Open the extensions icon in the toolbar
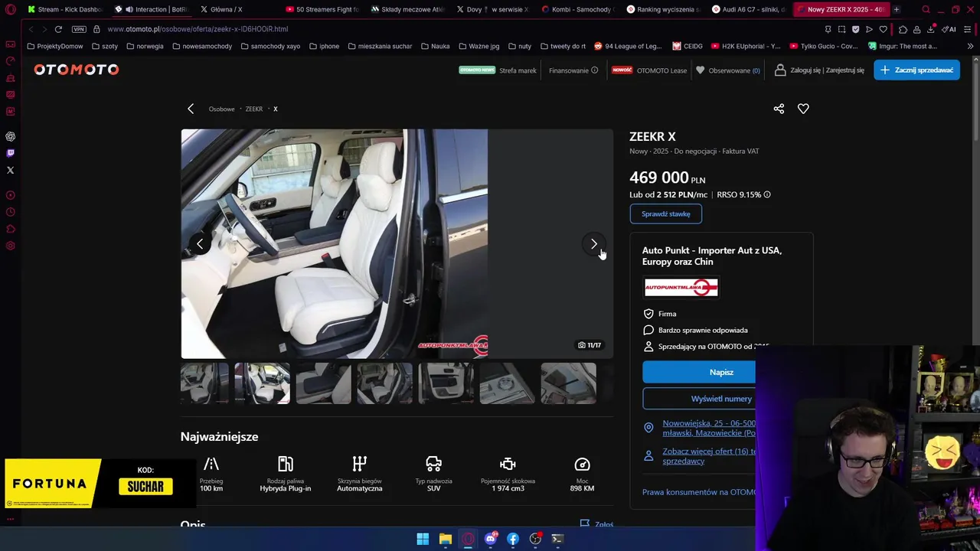 [x=903, y=29]
